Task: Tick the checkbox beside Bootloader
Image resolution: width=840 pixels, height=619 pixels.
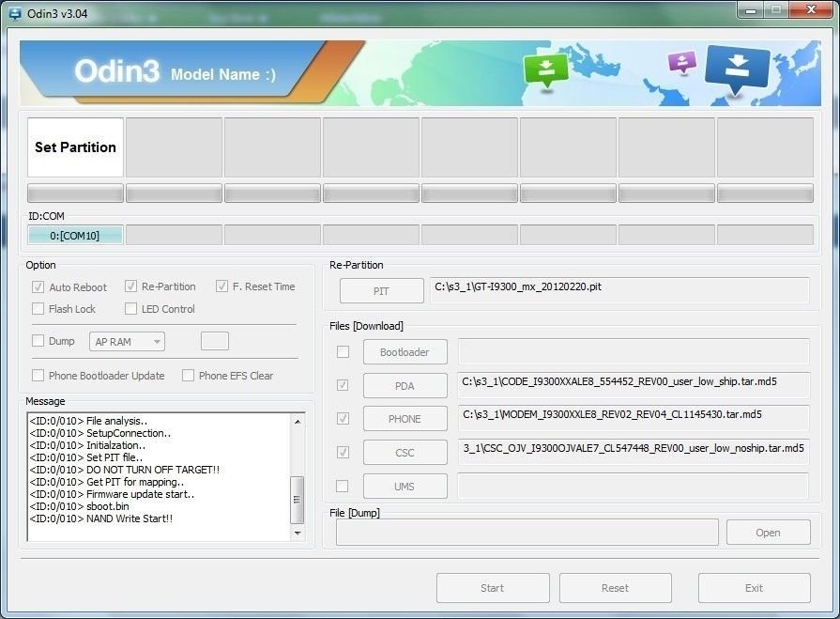Action: pyautogui.click(x=343, y=351)
